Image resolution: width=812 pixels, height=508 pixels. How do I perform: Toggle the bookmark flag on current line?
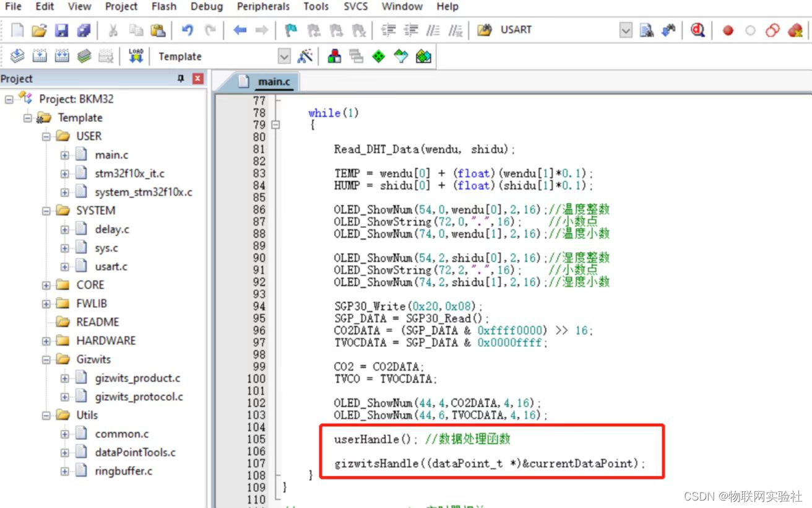point(290,30)
